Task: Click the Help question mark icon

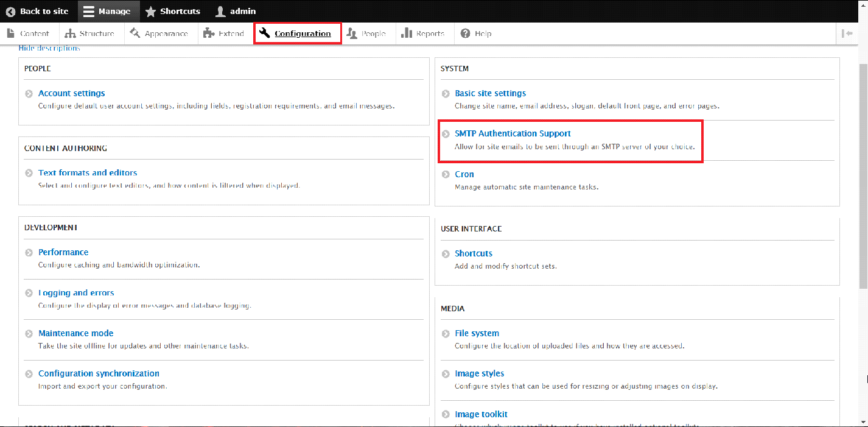Action: (466, 34)
